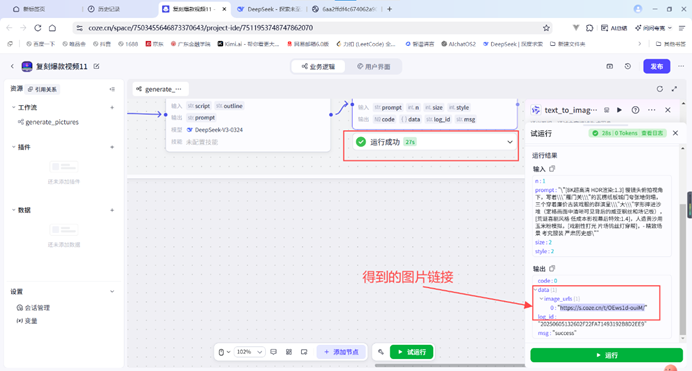This screenshot has width=692, height=371.
Task: Open the help icon in text_to_image panel header
Action: tap(635, 110)
